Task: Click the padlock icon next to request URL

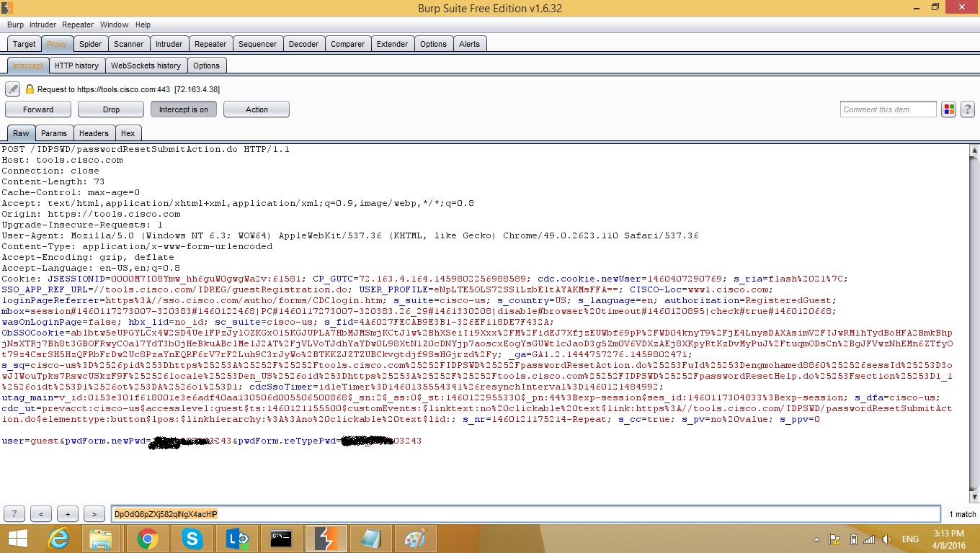Action: pos(30,89)
